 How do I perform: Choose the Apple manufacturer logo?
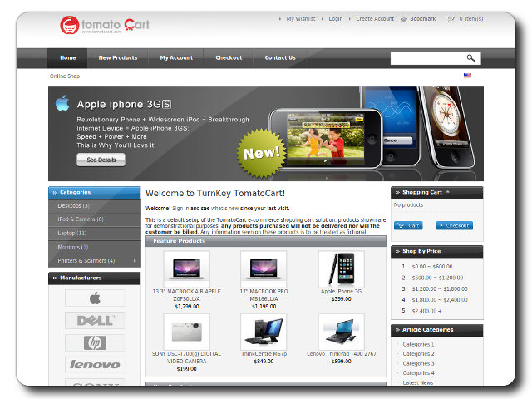95,298
